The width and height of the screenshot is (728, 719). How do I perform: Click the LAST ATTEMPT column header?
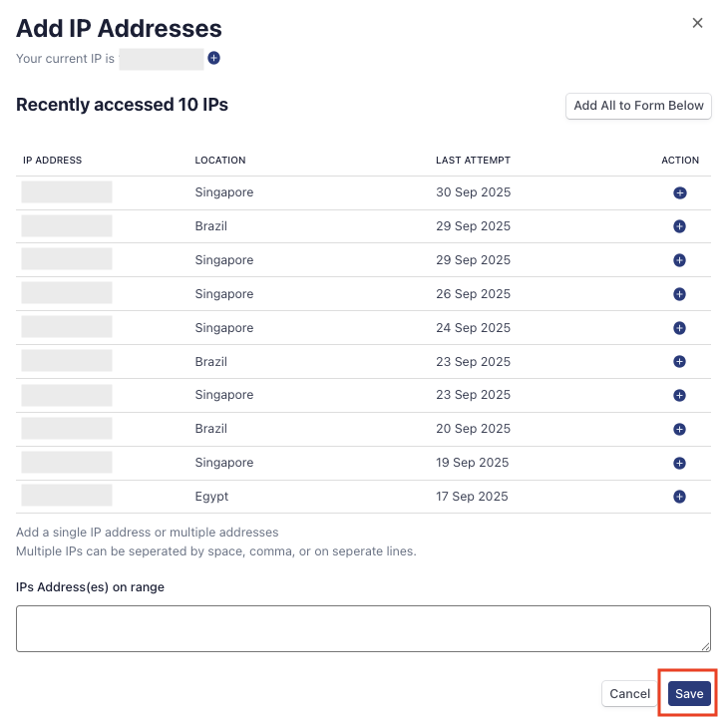point(473,161)
